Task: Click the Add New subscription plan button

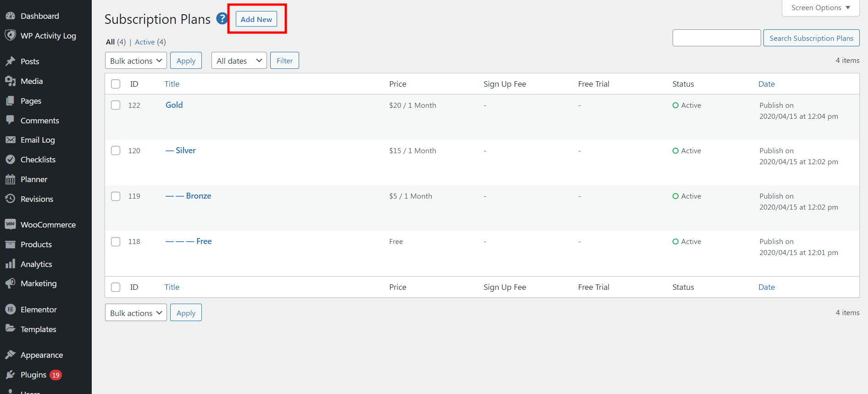Action: point(256,19)
